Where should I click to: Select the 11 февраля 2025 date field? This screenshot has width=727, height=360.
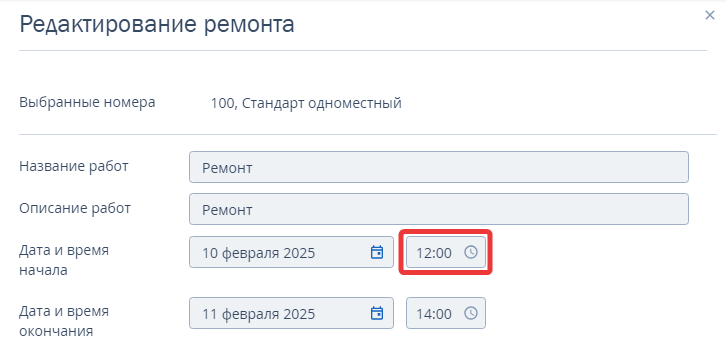(x=291, y=313)
